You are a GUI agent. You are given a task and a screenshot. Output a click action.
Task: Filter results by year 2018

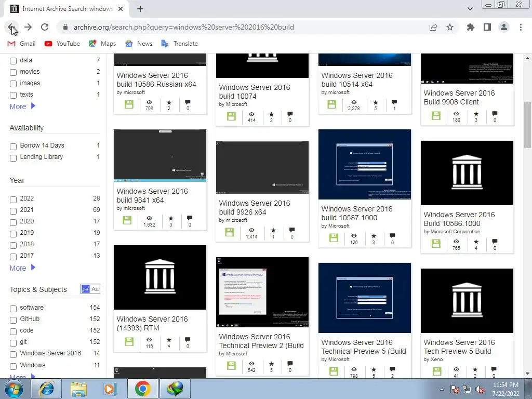(13, 245)
